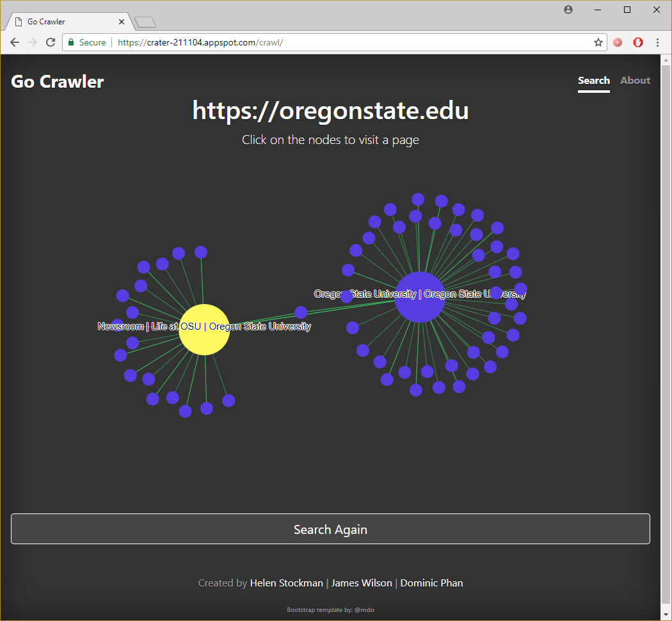Open James Wilson's link
The image size is (672, 621).
point(362,583)
